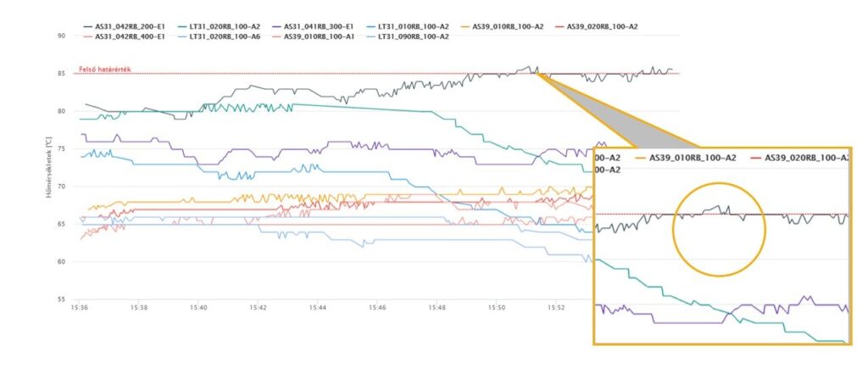This screenshot has width=868, height=385.
Task: Click the 70 value on the temperature axis
Action: [x=61, y=186]
